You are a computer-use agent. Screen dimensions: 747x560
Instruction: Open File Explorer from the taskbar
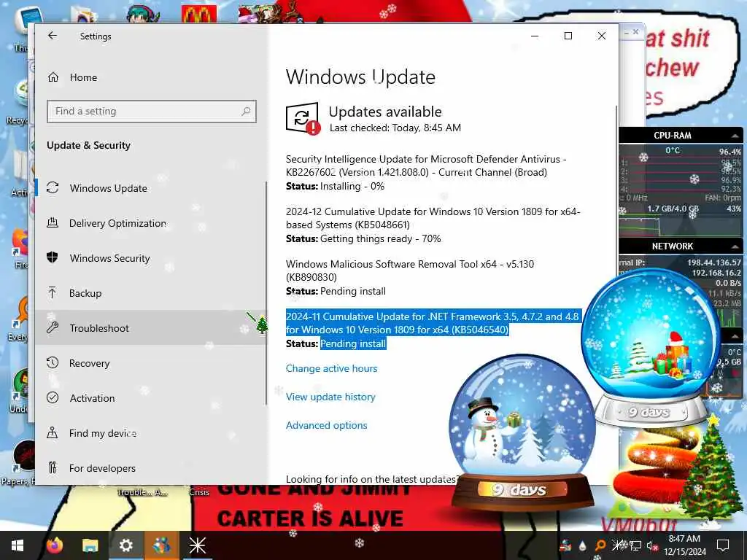point(90,545)
